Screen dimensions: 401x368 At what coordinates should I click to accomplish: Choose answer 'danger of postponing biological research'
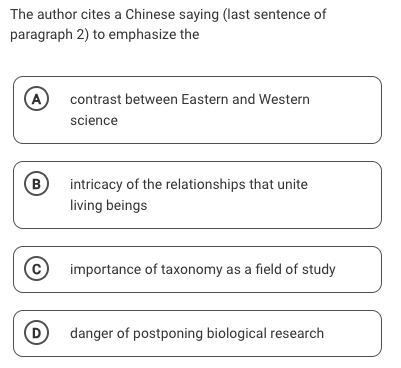[197, 334]
